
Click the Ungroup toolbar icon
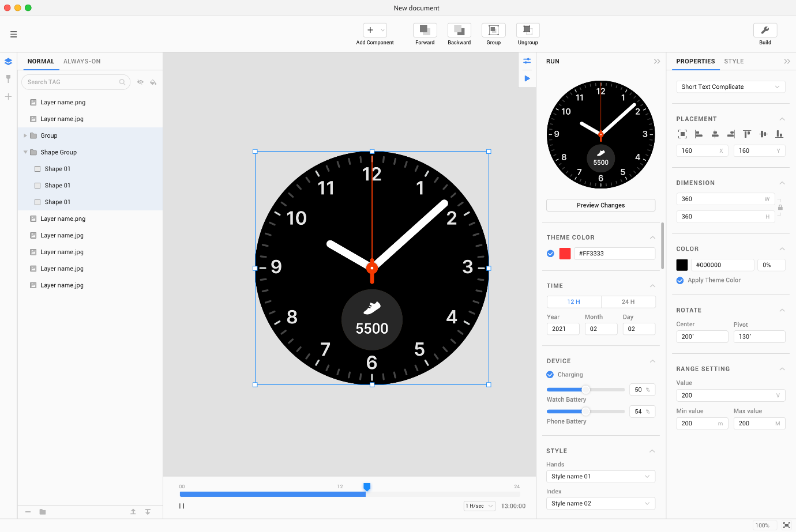pyautogui.click(x=527, y=31)
